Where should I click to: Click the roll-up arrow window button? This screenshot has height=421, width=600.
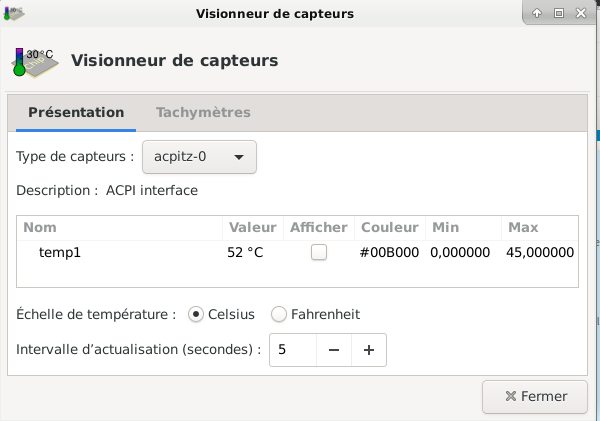tap(537, 13)
